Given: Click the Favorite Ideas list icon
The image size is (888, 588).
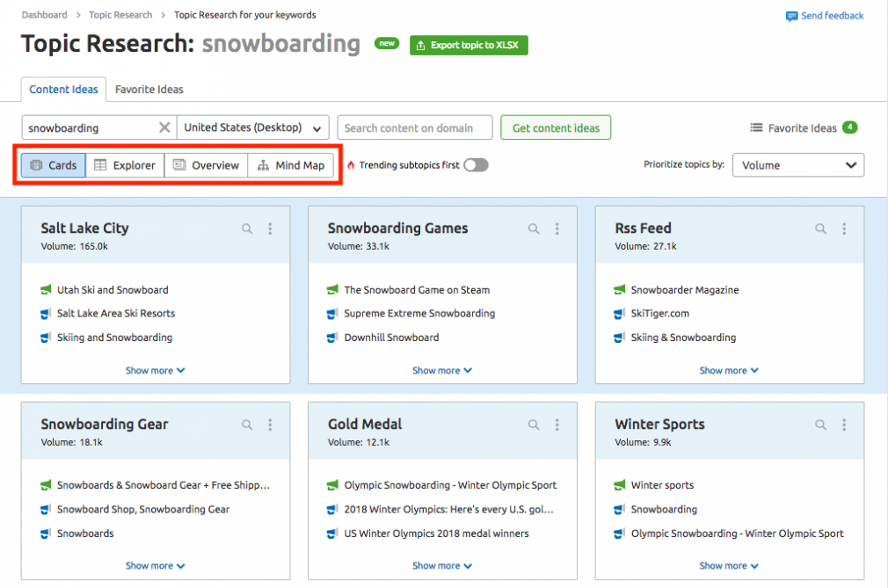Looking at the screenshot, I should point(756,128).
